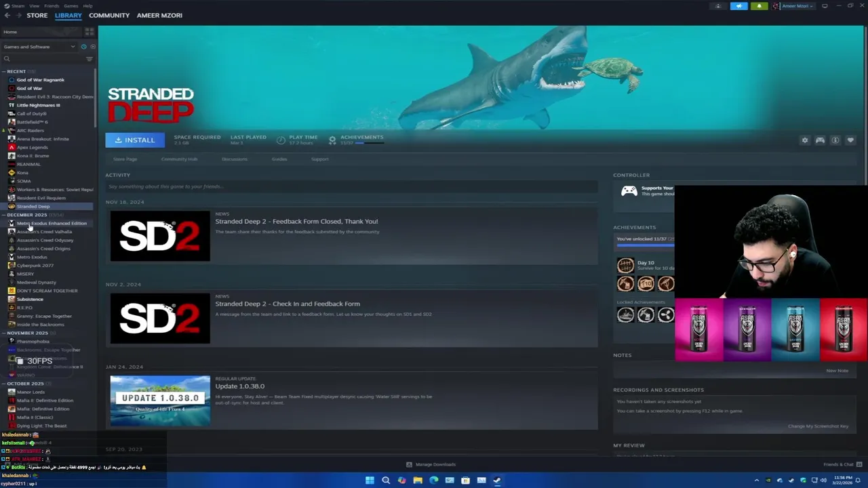Select Manor Lords in library

31,392
